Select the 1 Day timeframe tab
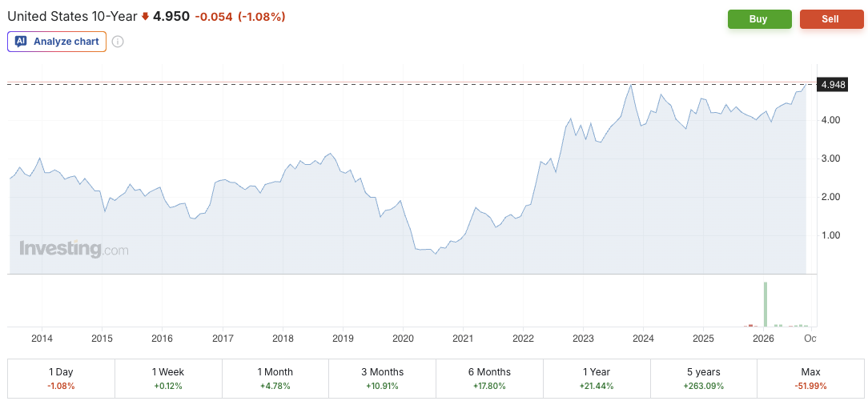 (x=61, y=379)
